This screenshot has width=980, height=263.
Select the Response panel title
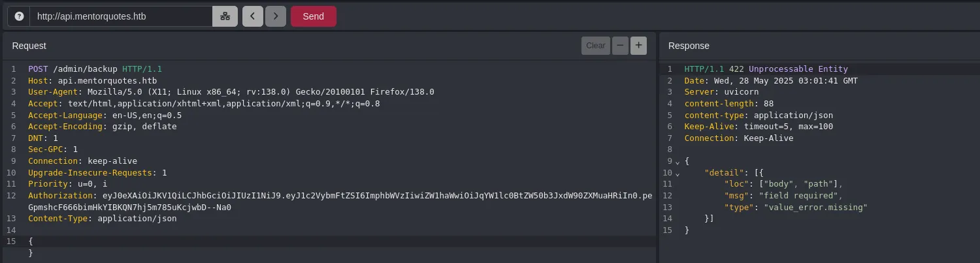pyautogui.click(x=689, y=46)
